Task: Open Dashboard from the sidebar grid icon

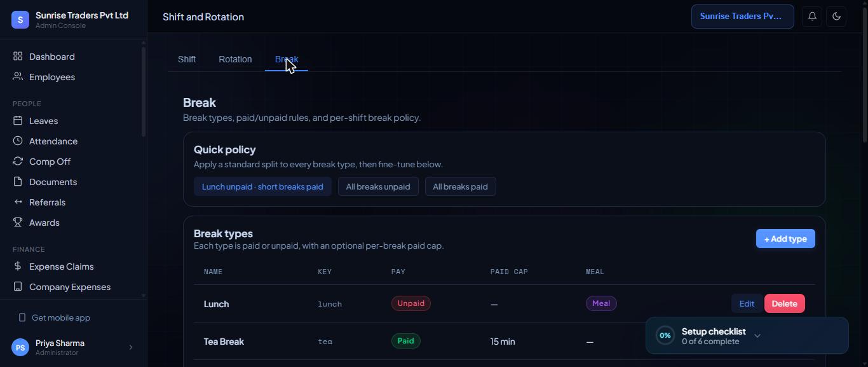Action: (x=18, y=57)
